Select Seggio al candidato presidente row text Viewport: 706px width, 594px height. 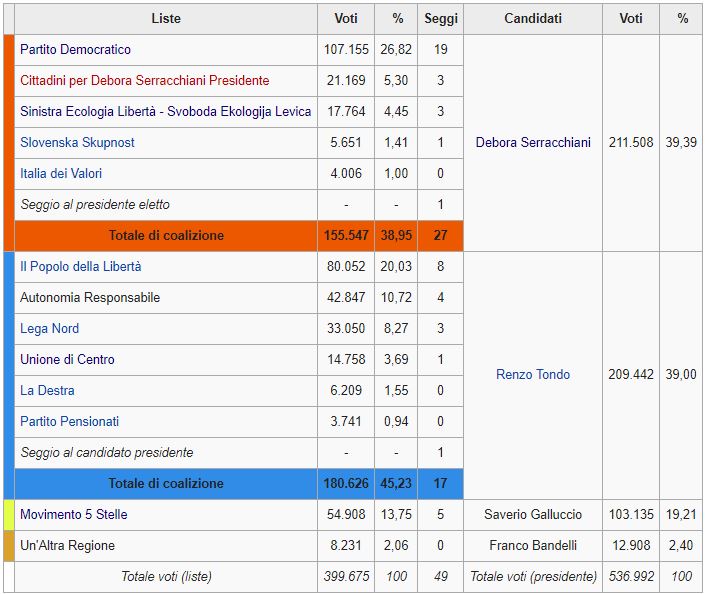(107, 452)
